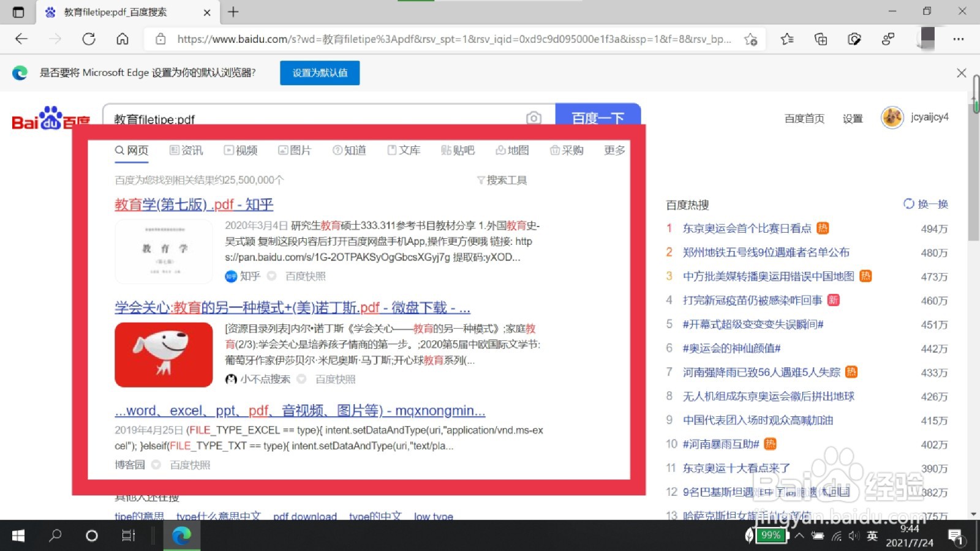Open the 更多 dropdown in Baidu navigation

tap(613, 150)
